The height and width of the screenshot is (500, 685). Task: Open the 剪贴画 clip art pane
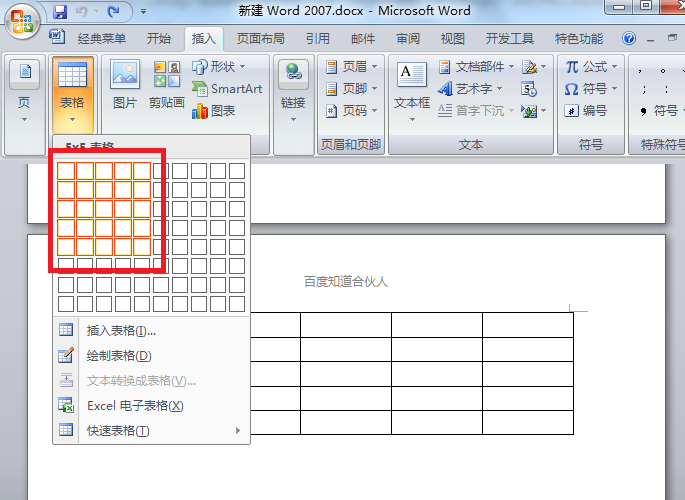pos(166,84)
